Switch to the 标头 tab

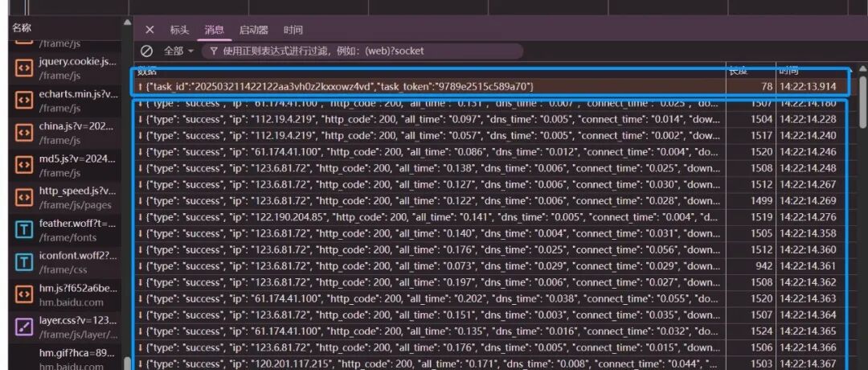(x=179, y=30)
